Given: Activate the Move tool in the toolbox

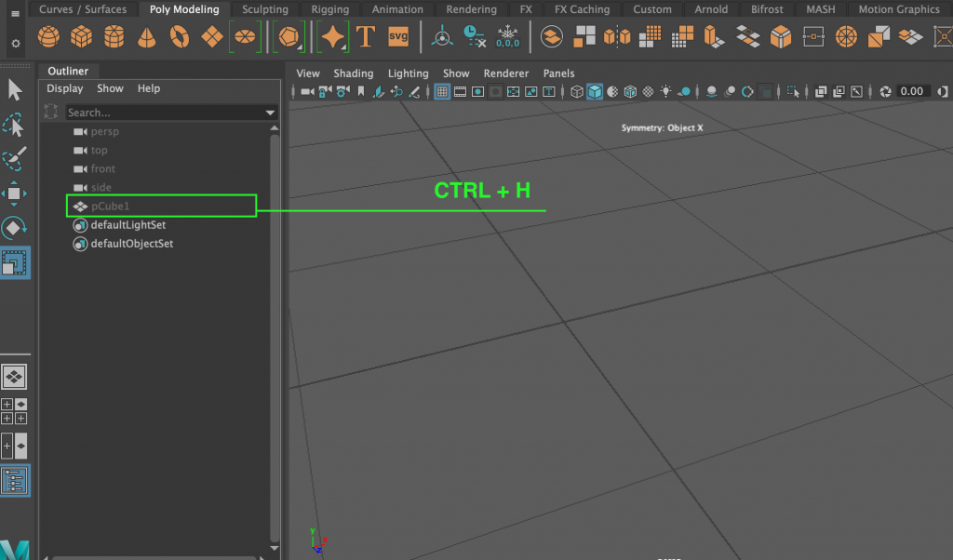Looking at the screenshot, I should tap(14, 193).
